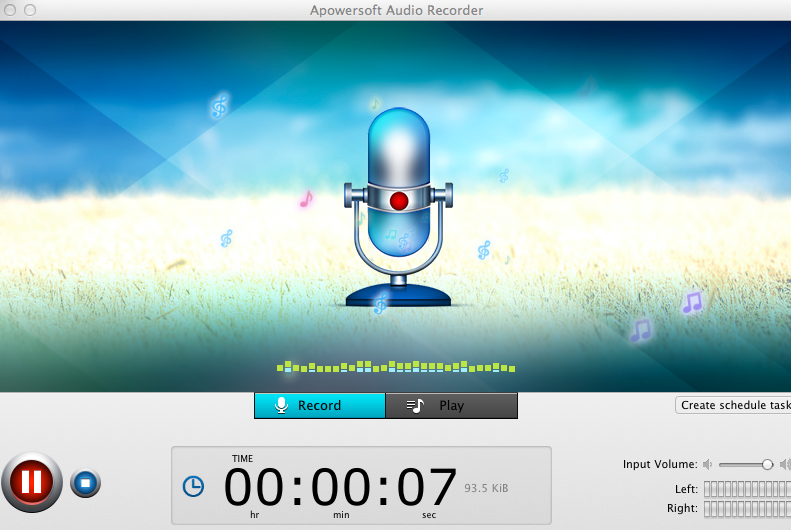The width and height of the screenshot is (791, 530).
Task: Click the Create schedule task button
Action: pos(734,405)
